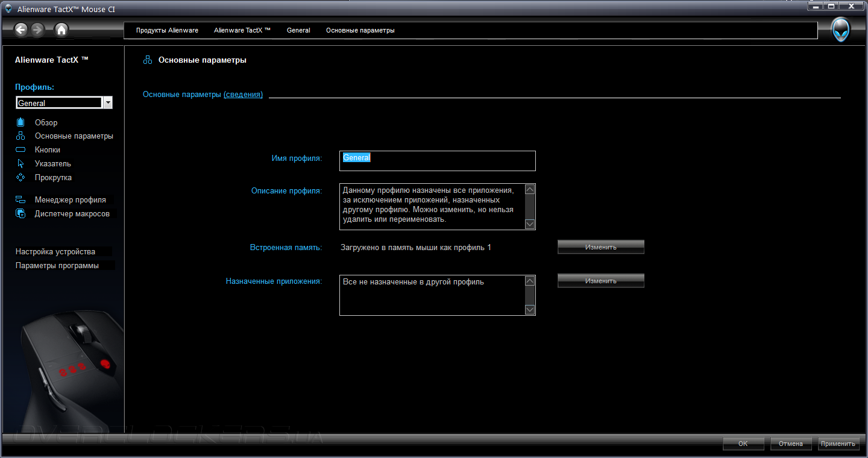Open the Указатель pointer settings icon
Screen dimensions: 868x458
tap(20, 163)
